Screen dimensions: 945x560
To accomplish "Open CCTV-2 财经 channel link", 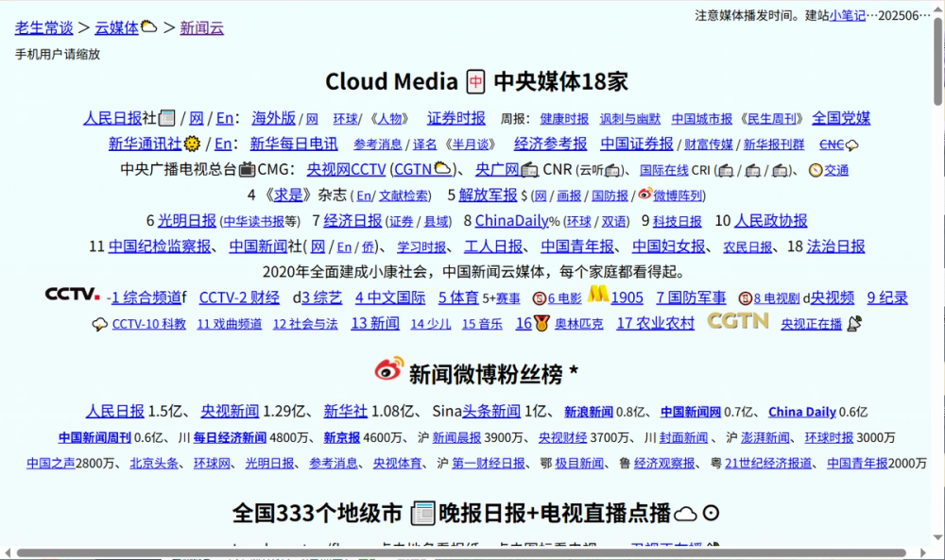I will click(x=239, y=297).
